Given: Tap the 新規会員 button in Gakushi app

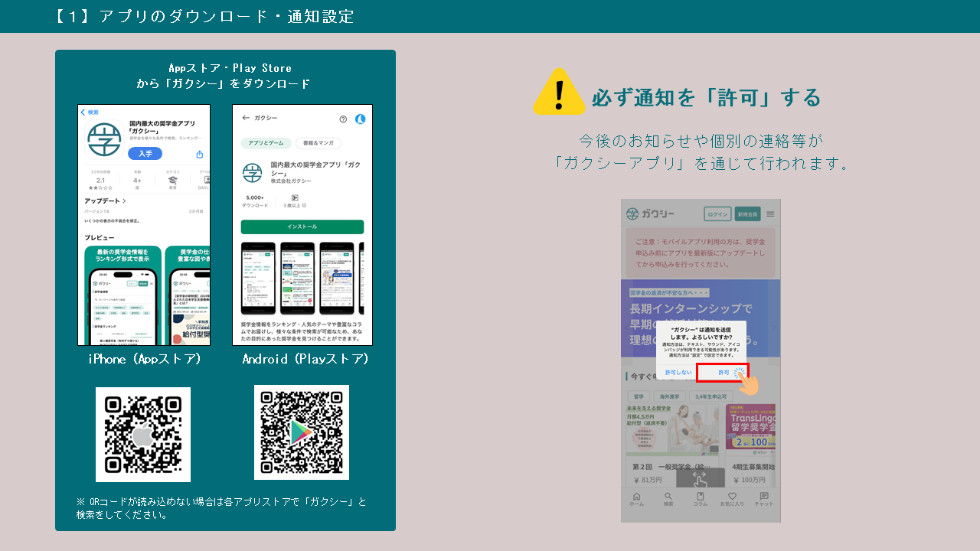Looking at the screenshot, I should point(747,214).
